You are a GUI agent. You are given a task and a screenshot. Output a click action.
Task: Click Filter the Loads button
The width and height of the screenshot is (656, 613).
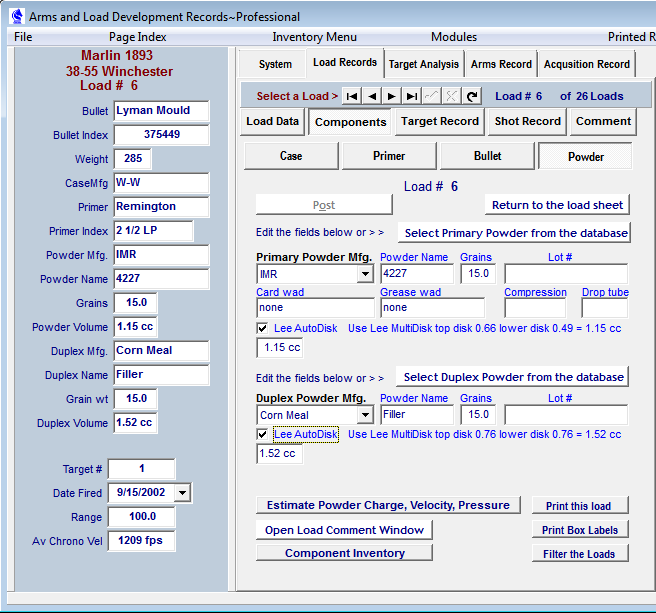[x=580, y=554]
